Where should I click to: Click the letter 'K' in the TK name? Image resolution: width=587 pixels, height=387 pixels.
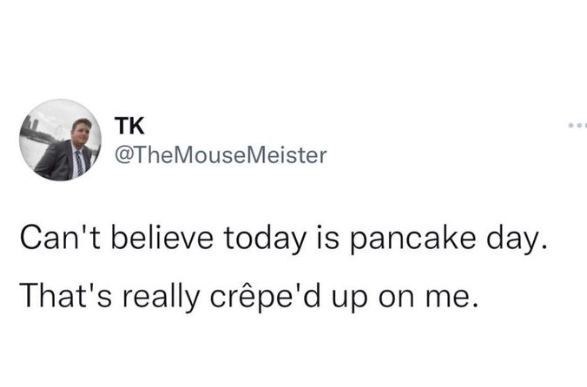(x=137, y=126)
